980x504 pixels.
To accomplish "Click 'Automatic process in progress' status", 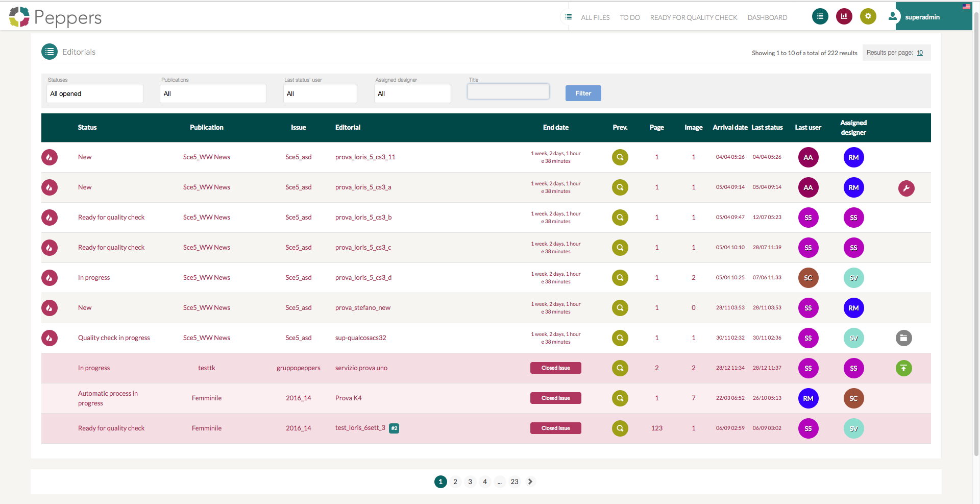I will click(108, 398).
